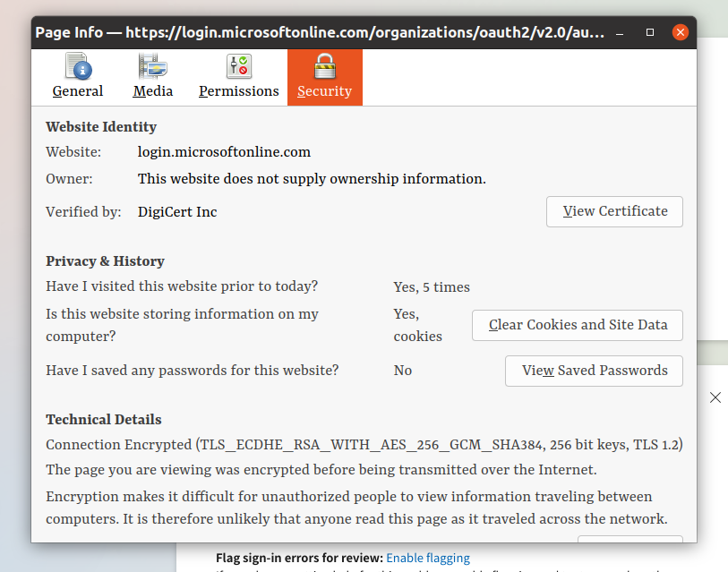Screen dimensions: 728x572
Task: Click Clear Cookies and Site Data
Action: pos(578,325)
